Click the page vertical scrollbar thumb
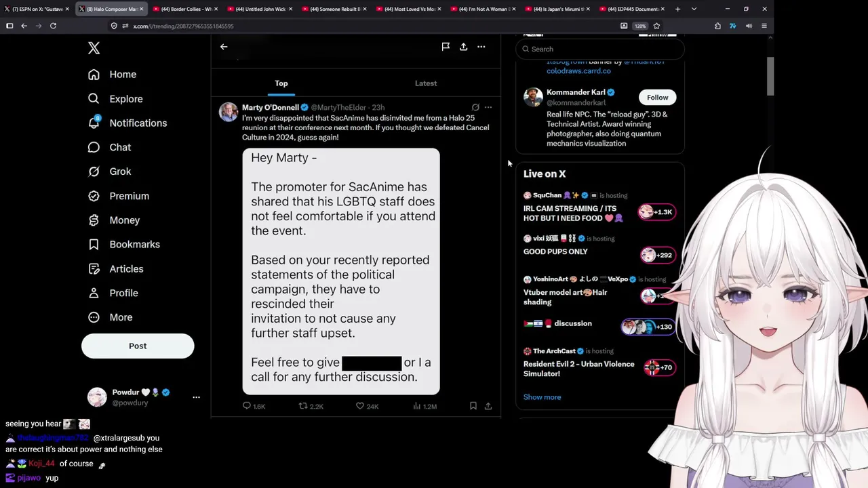 coord(770,77)
